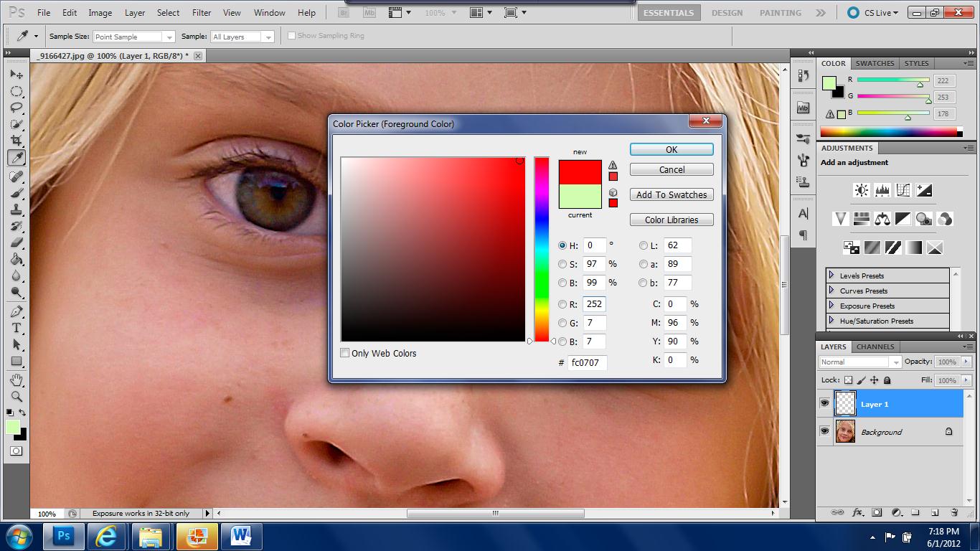980x551 pixels.
Task: Select the R red radio button
Action: point(562,304)
